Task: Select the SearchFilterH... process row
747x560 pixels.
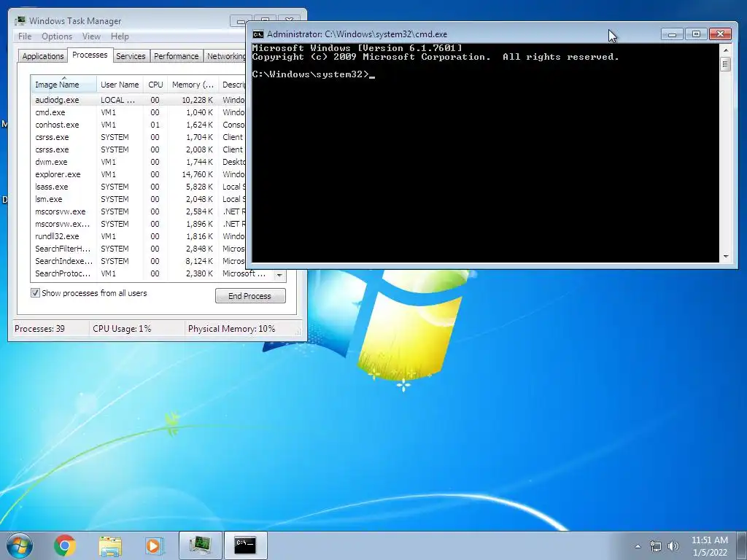Action: pyautogui.click(x=138, y=249)
